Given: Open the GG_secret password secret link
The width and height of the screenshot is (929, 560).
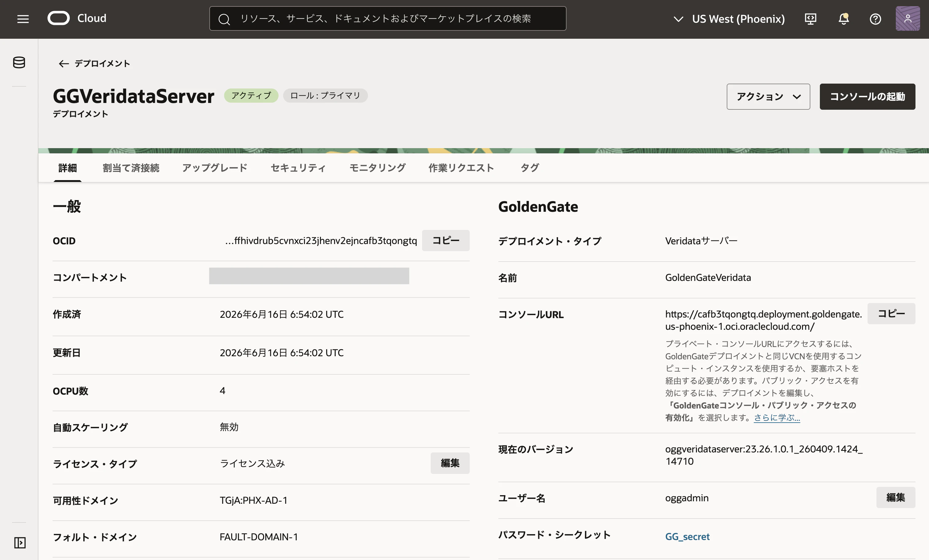Looking at the screenshot, I should click(687, 536).
